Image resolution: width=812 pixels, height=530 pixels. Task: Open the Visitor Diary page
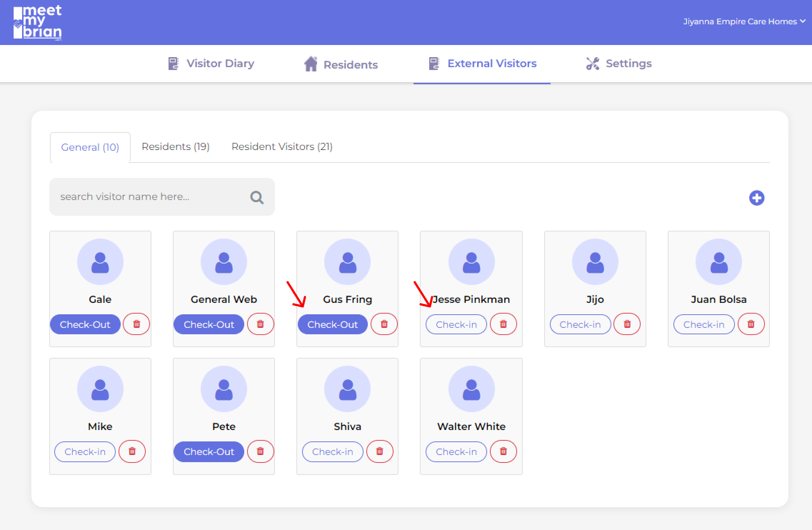[211, 64]
